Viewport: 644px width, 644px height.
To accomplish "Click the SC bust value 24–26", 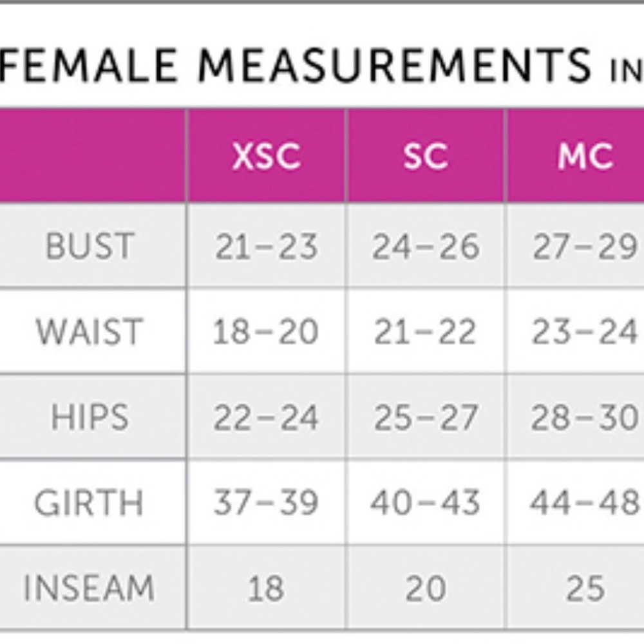I will [x=426, y=247].
